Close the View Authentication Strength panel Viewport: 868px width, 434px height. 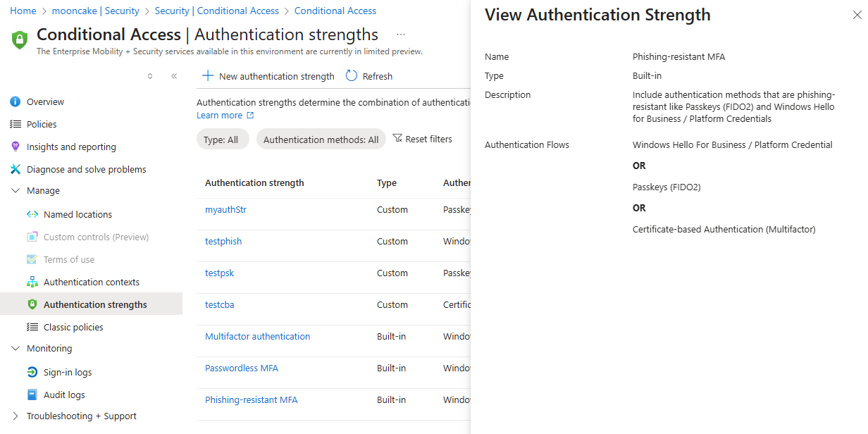tap(857, 15)
